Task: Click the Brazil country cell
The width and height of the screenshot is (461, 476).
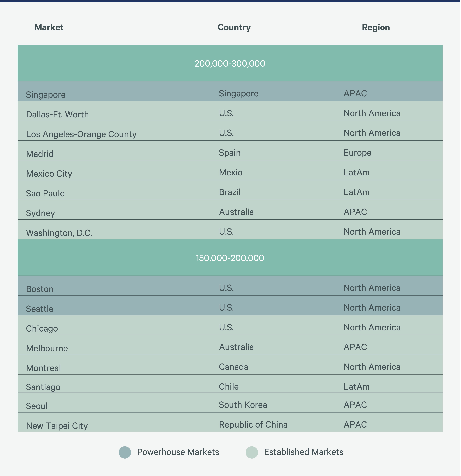Action: [x=230, y=192]
